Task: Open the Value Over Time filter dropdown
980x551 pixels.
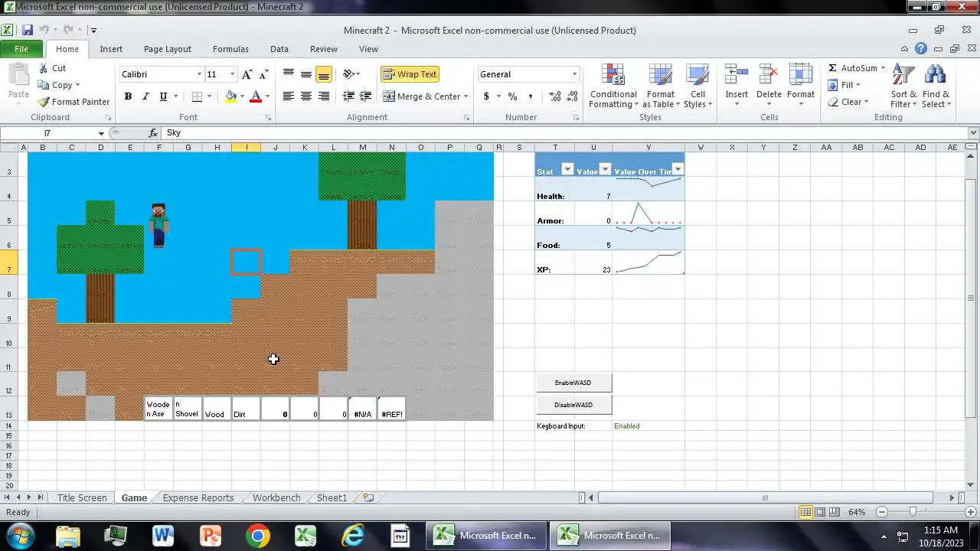Action: tap(678, 169)
